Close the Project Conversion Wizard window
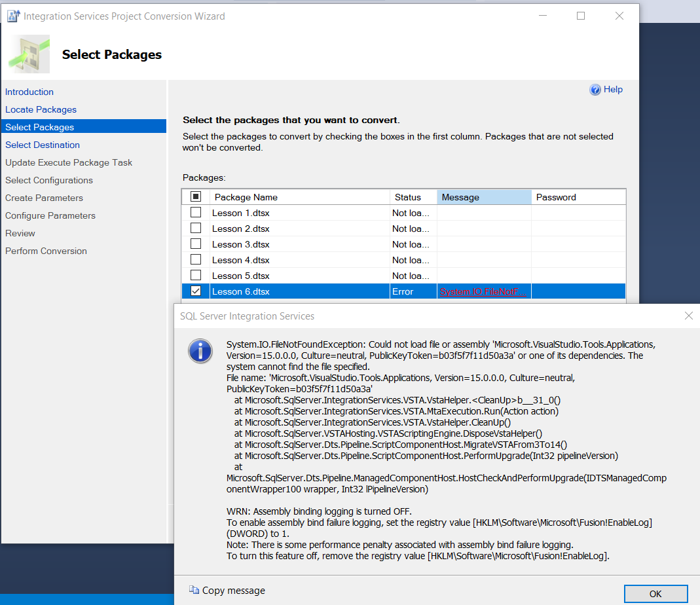Viewport: 700px width, 605px height. pyautogui.click(x=619, y=16)
